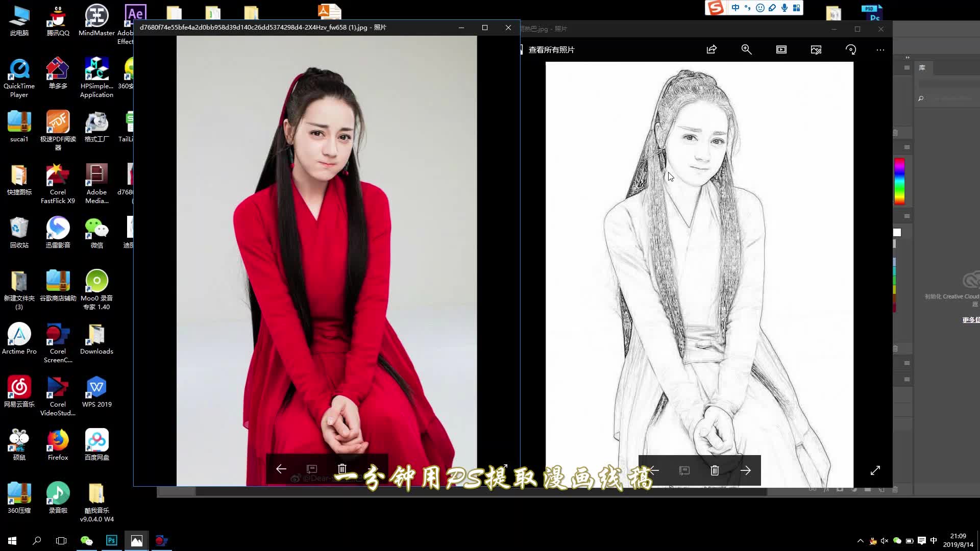Click the Delete icon in sketch photo viewer
Viewport: 980px width, 551px height.
tap(715, 470)
